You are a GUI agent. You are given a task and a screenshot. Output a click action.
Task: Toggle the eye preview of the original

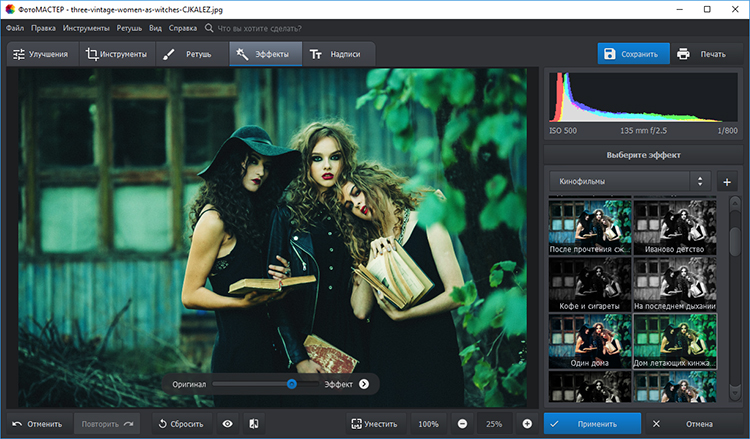coord(228,424)
